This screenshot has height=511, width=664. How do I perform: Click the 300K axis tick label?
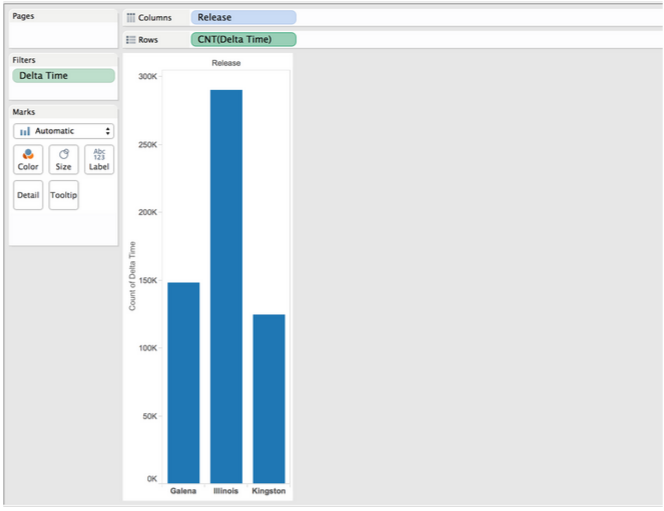(x=147, y=77)
